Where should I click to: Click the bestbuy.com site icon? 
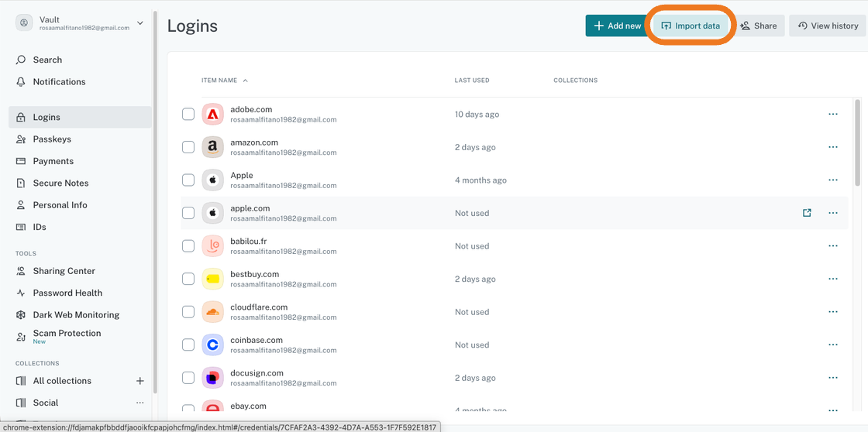[212, 279]
